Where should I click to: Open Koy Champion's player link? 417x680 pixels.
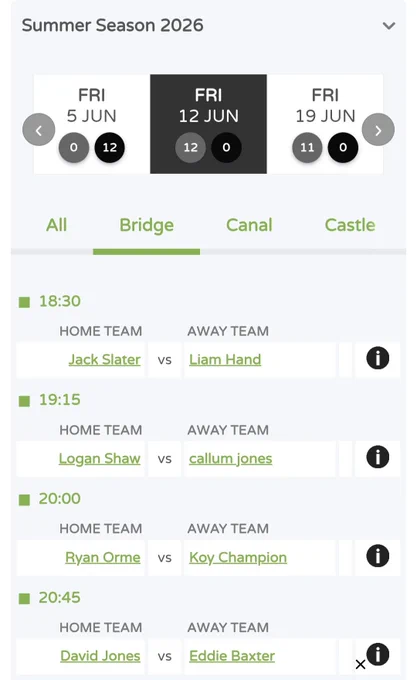[x=238, y=557]
